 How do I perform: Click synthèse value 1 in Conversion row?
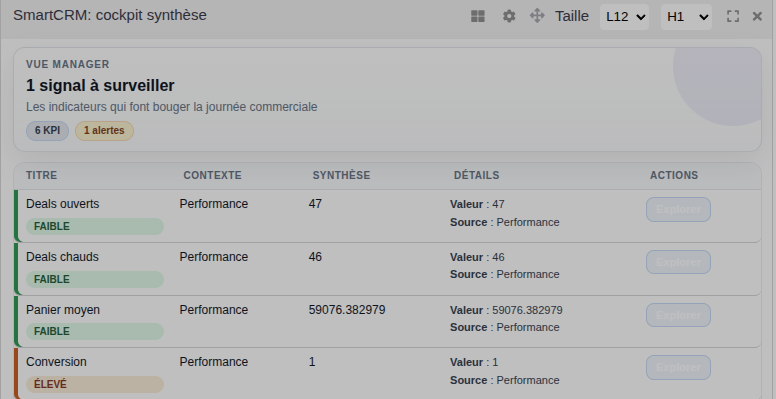[312, 362]
